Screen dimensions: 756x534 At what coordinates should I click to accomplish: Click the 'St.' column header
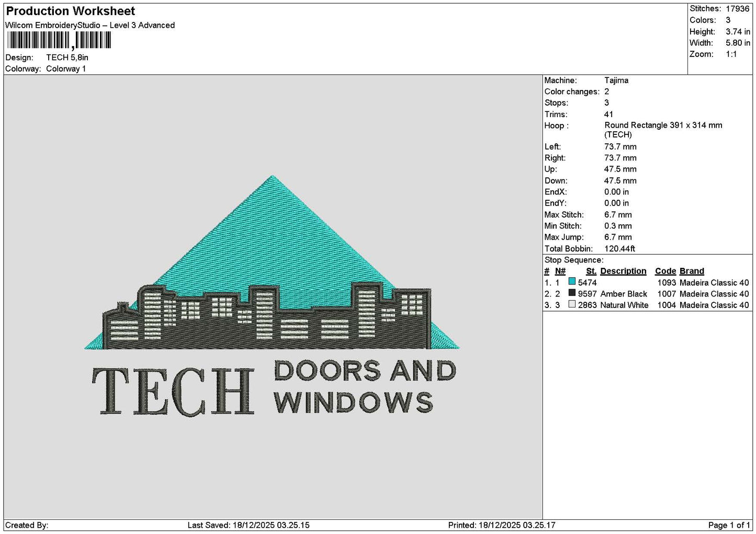click(591, 271)
